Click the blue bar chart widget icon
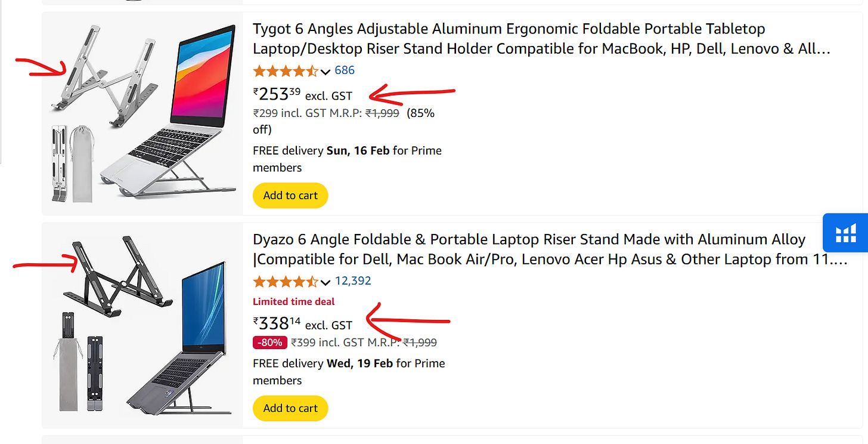 [845, 233]
